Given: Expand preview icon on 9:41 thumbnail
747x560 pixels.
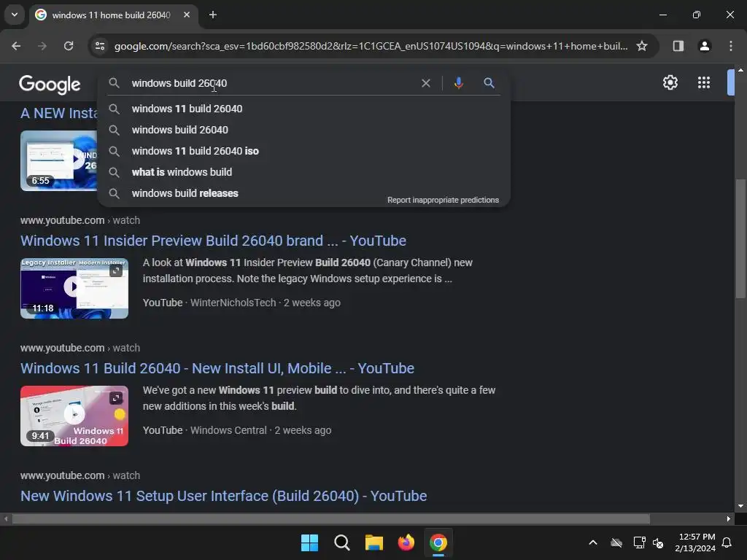Looking at the screenshot, I should 116,398.
